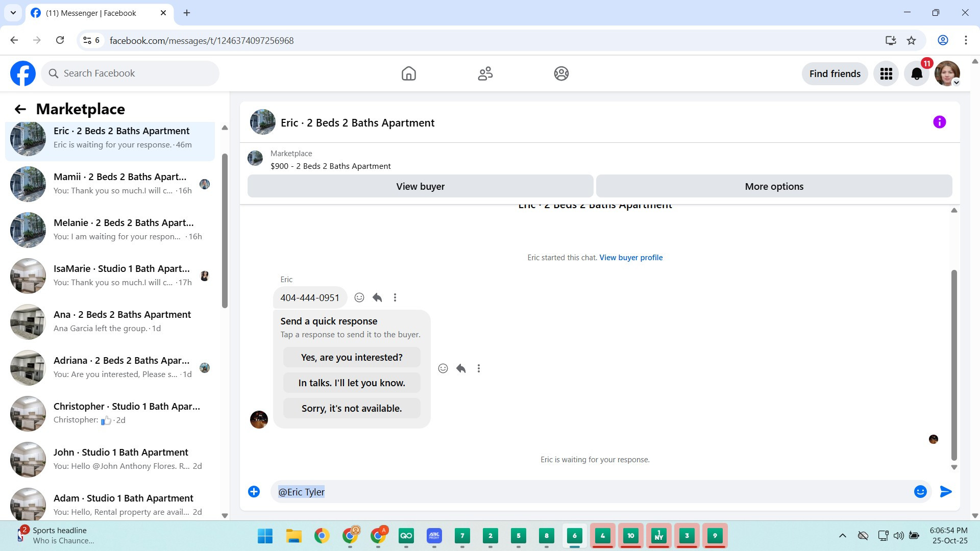Send quick response 'Yes, are you interested?'
Viewport: 980px width, 551px height.
352,358
